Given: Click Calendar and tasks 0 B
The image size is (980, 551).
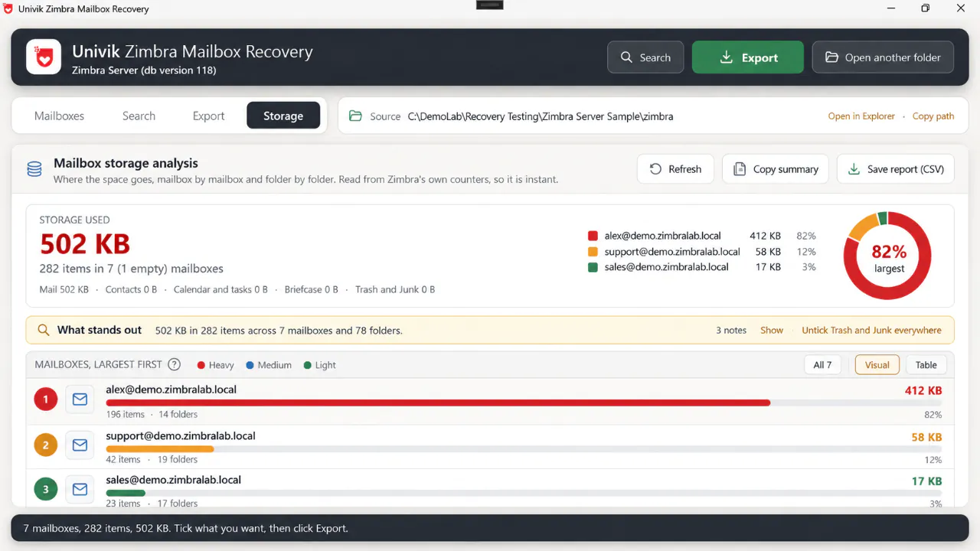Looking at the screenshot, I should tap(220, 290).
